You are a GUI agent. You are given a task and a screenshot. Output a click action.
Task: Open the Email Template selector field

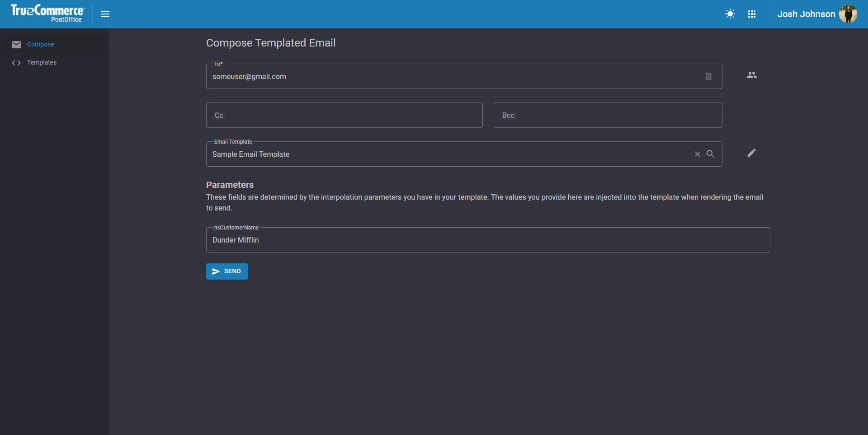click(x=464, y=154)
